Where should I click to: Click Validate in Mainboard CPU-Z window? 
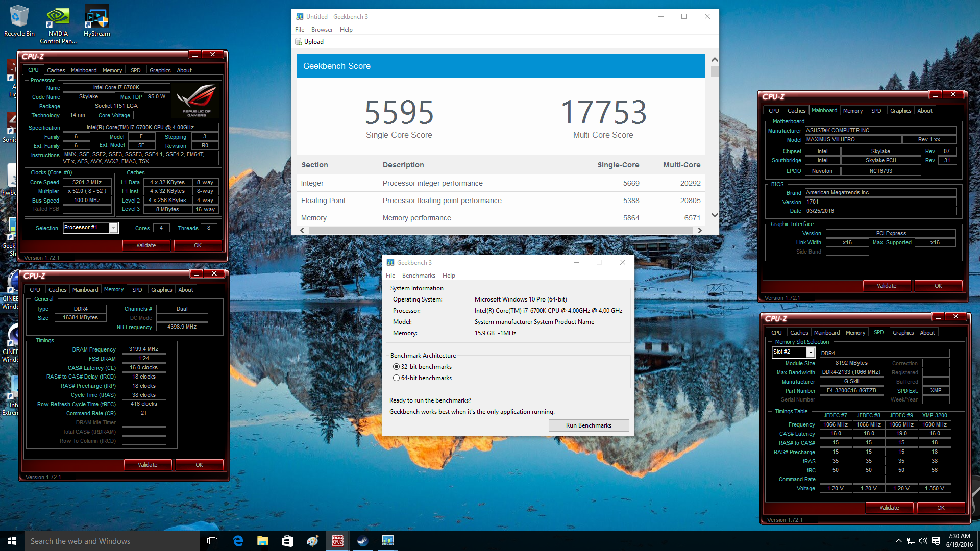click(887, 286)
